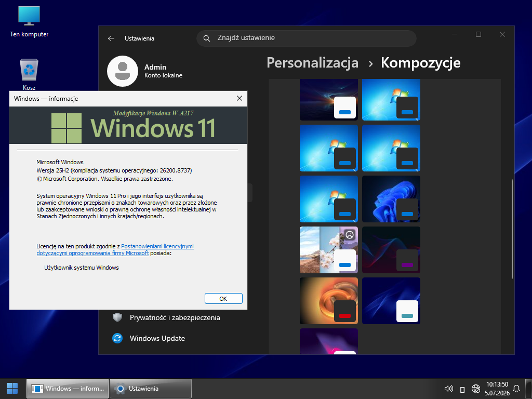Click the clock showing 10:13:50
This screenshot has height=399, width=532.
(x=497, y=384)
